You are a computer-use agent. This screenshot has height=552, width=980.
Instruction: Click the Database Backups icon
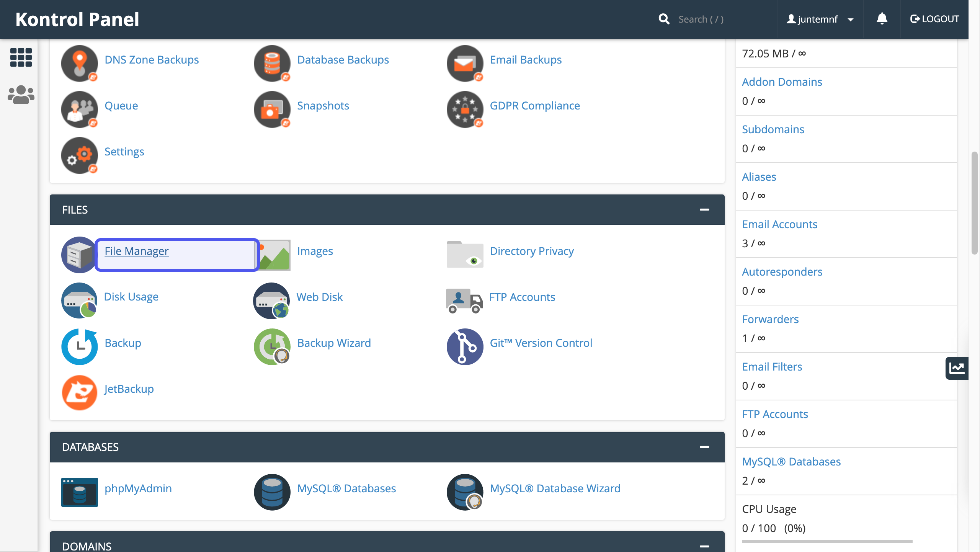(272, 63)
